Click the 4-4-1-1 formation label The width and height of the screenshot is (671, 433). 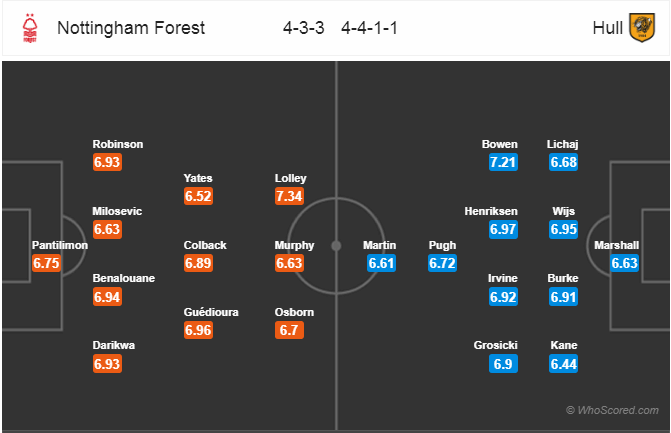(369, 28)
